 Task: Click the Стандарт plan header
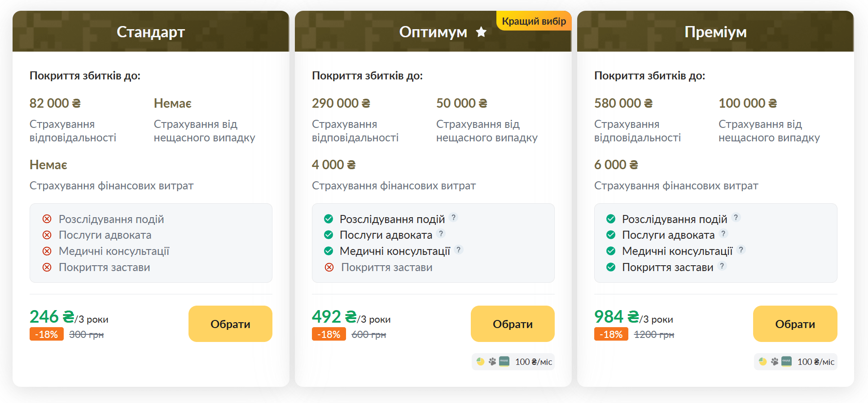[x=151, y=31]
